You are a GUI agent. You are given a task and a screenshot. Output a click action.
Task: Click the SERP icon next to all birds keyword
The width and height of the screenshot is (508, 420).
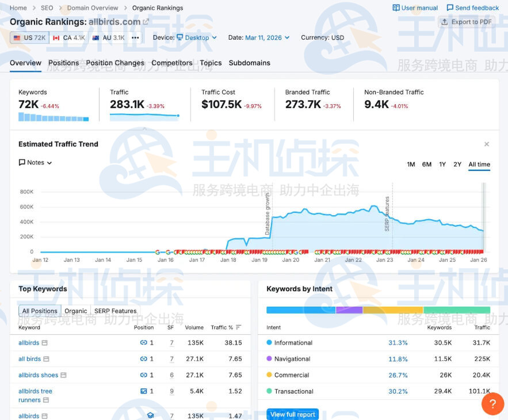pyautogui.click(x=47, y=359)
